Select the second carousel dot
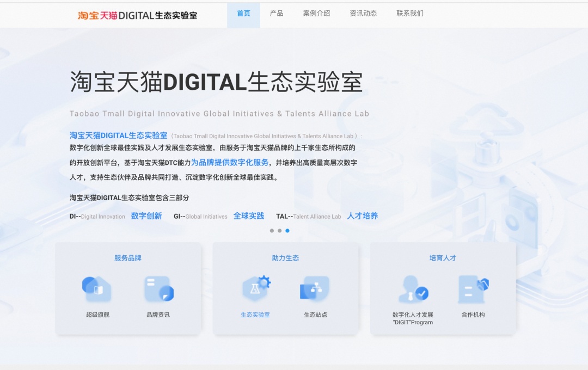 click(x=279, y=231)
